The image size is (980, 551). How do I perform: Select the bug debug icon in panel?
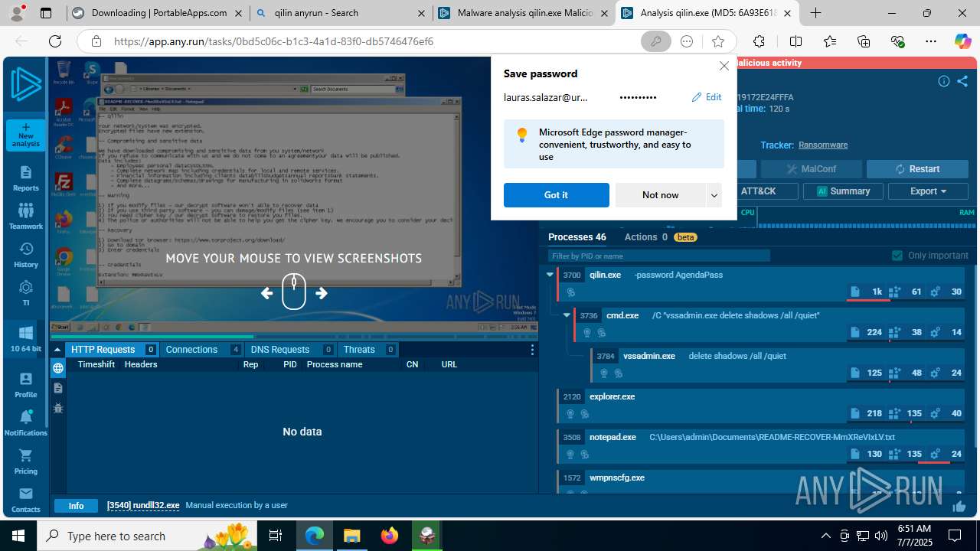(58, 408)
